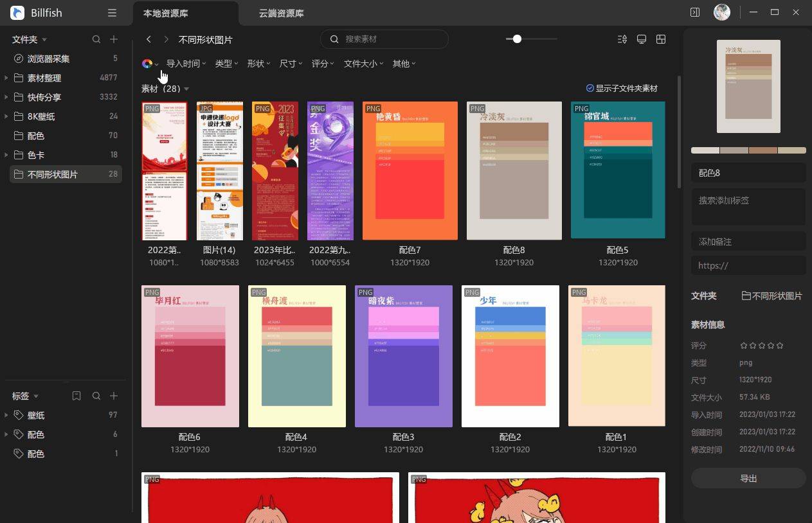The image size is (812, 523).
Task: Open the 导入时间 filter dropdown
Action: (186, 64)
